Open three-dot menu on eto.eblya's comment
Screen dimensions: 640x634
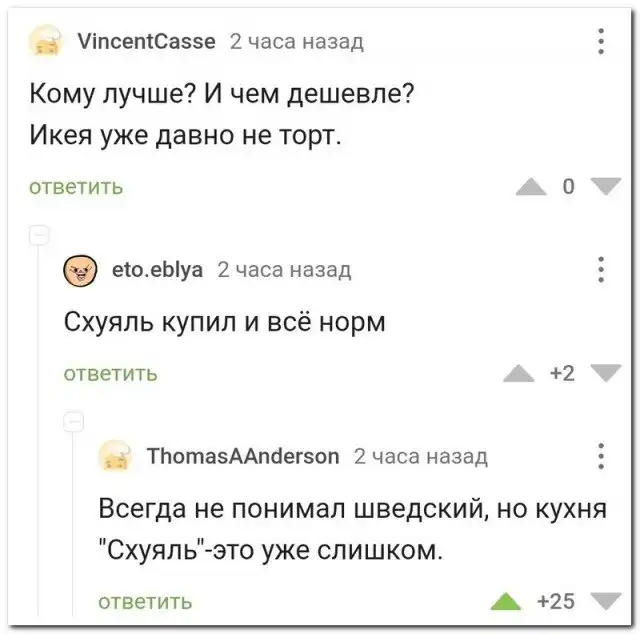600,270
